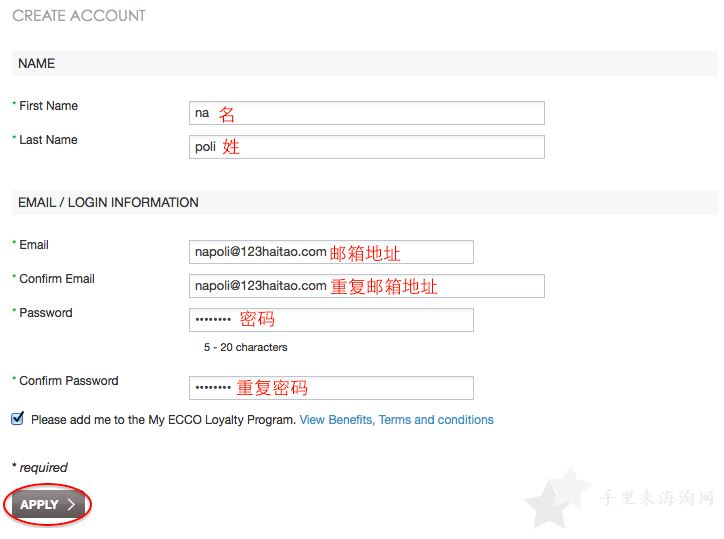Uncheck the My ECCO Loyalty Program checkbox
Screen dimensions: 724x539
[x=18, y=418]
